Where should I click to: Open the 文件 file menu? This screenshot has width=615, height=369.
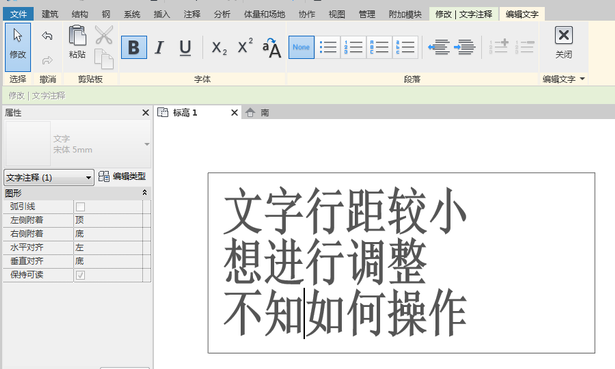pos(18,14)
